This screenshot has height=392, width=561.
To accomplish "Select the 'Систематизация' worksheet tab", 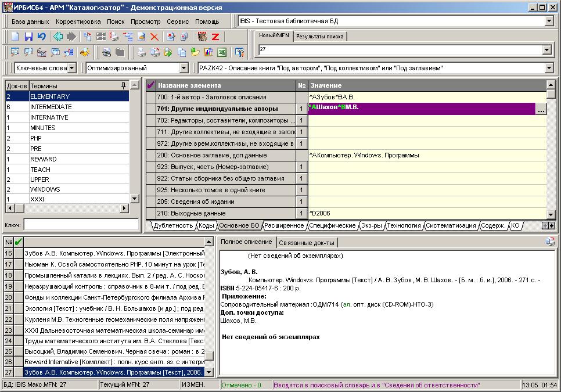I will coord(451,225).
